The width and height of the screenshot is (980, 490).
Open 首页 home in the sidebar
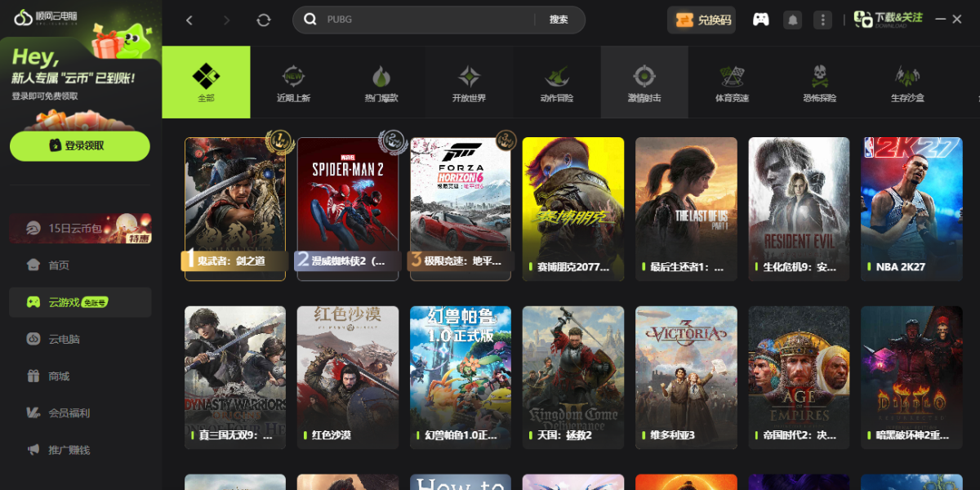click(x=80, y=265)
